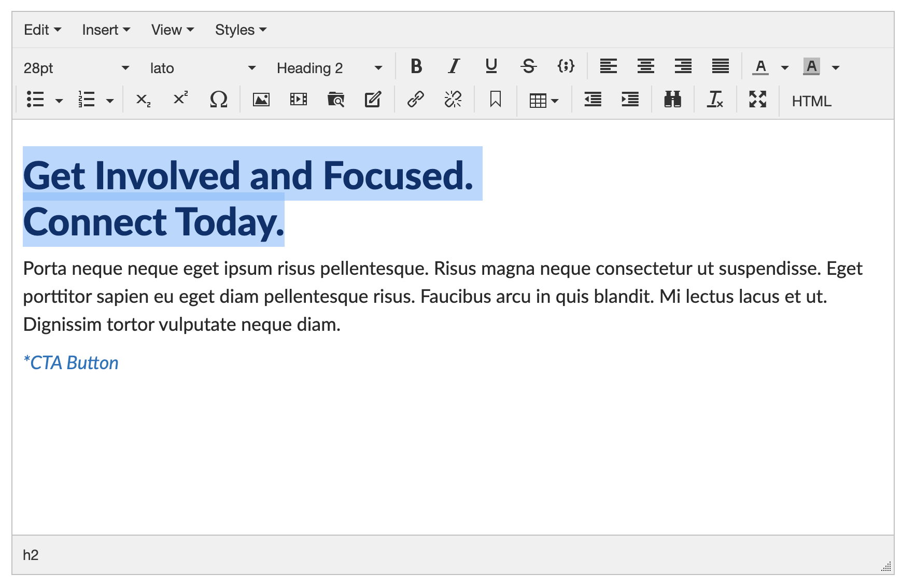This screenshot has height=588, width=902.
Task: Click the editor resize handle
Action: (x=886, y=567)
